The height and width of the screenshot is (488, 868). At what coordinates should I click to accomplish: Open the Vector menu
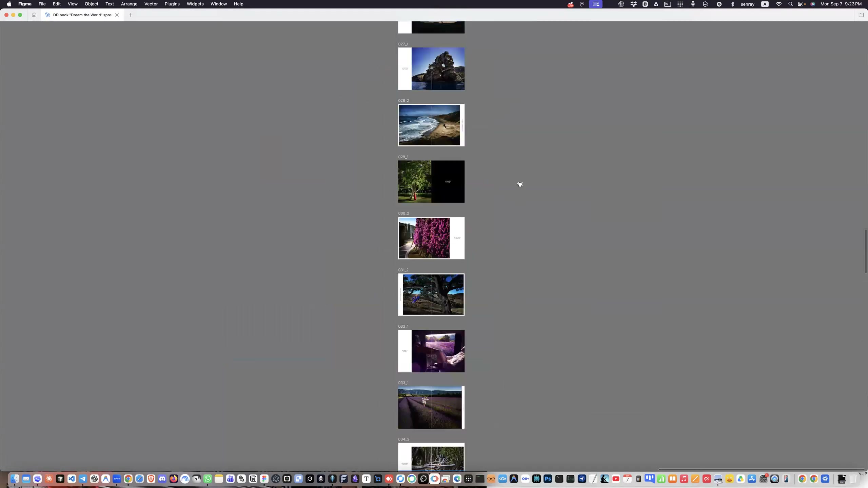[151, 4]
